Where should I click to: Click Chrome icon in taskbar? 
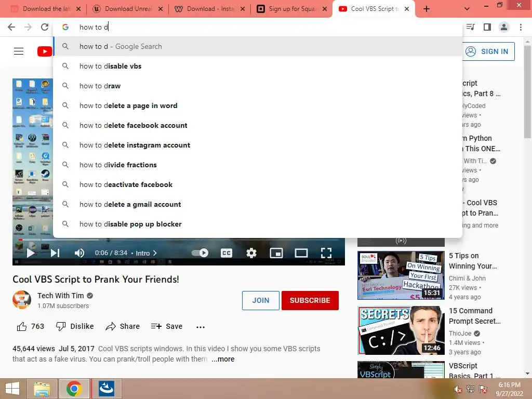click(74, 389)
